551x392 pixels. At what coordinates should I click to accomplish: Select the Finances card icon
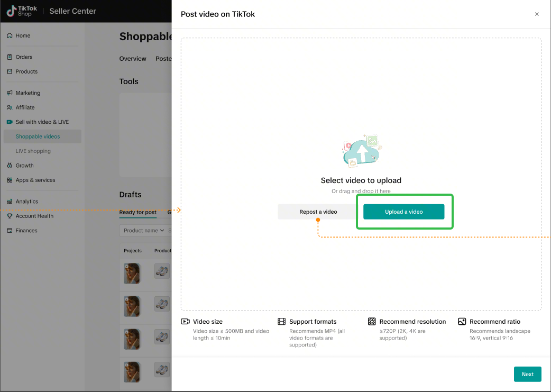(10, 231)
